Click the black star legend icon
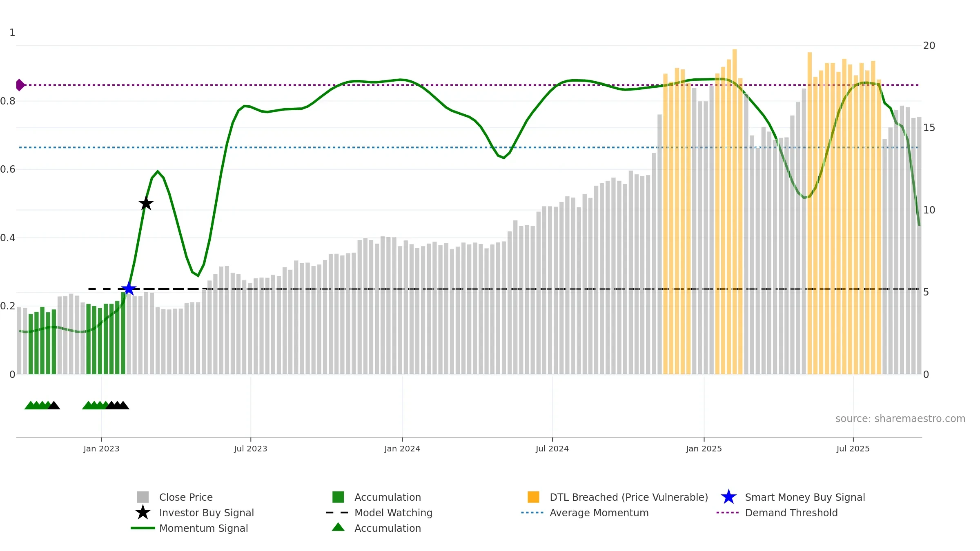980x551 pixels. pyautogui.click(x=143, y=513)
